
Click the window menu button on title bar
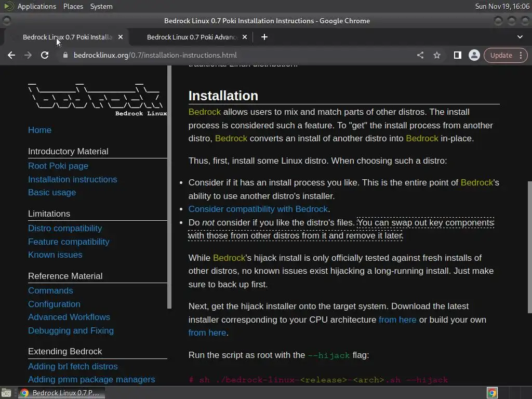tap(6, 21)
